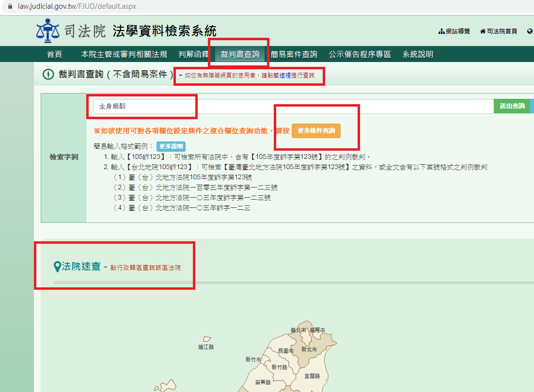Select 苗栗縣 on the court map
534x392 pixels.
coord(263,382)
